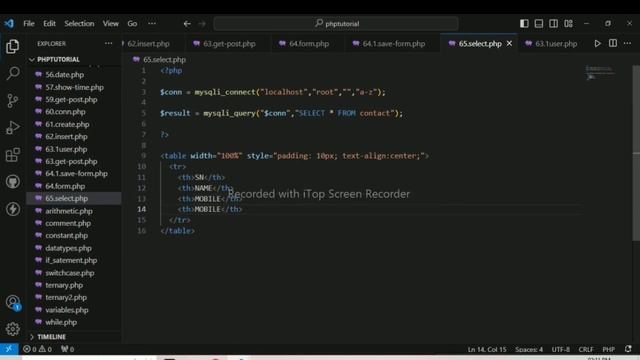Split the editor to the right
Image resolution: width=640 pixels, height=360 pixels.
[x=613, y=43]
